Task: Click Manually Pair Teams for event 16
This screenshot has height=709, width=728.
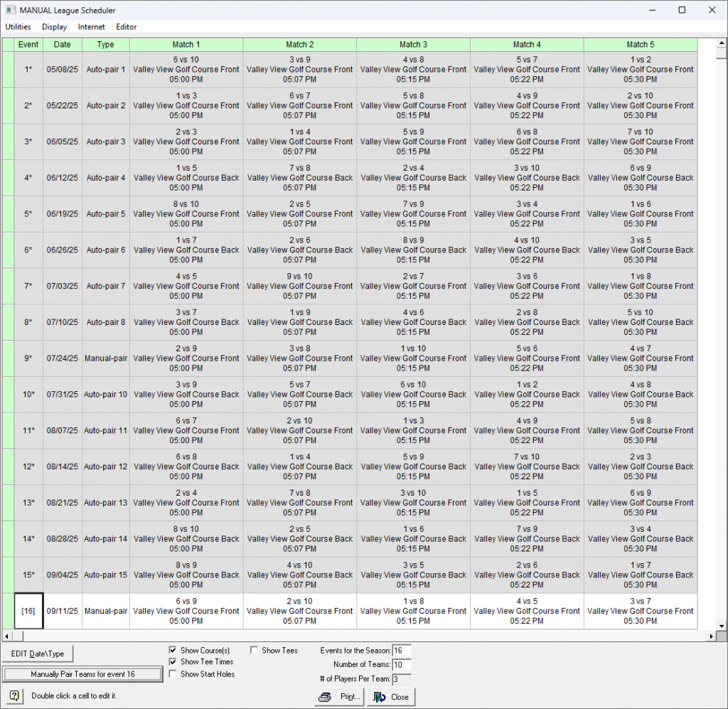Action: tap(82, 674)
